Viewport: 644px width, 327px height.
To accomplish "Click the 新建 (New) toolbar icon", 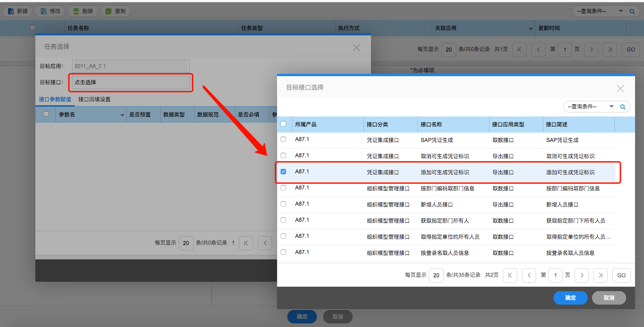I will point(11,11).
